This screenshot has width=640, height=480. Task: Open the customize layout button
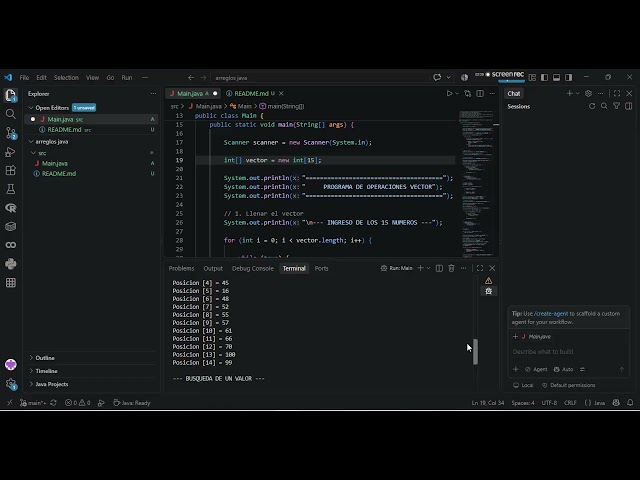(x=532, y=78)
